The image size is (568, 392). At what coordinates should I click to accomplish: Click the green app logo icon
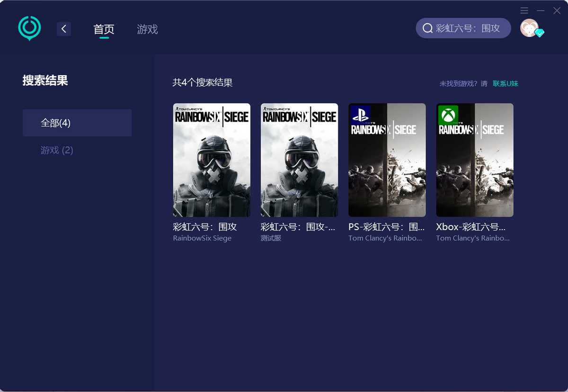click(x=29, y=28)
